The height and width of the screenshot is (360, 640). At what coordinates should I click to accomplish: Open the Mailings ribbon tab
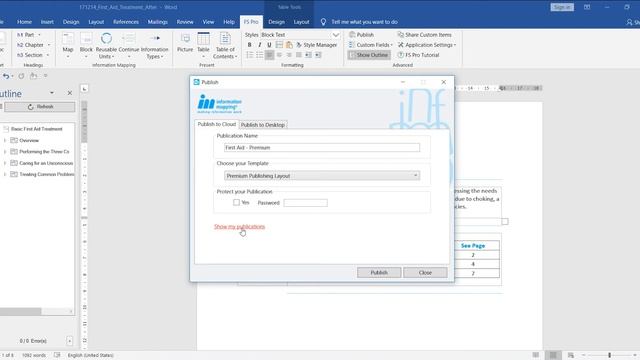(158, 22)
